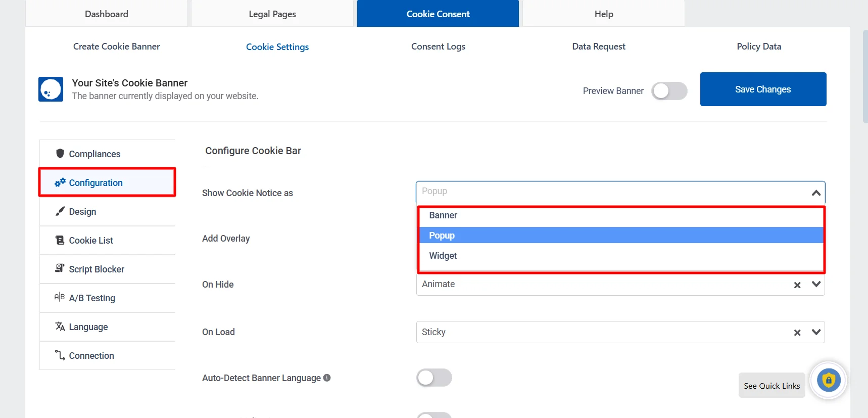868x418 pixels.
Task: Open the Data Request sub-tab
Action: pyautogui.click(x=599, y=47)
